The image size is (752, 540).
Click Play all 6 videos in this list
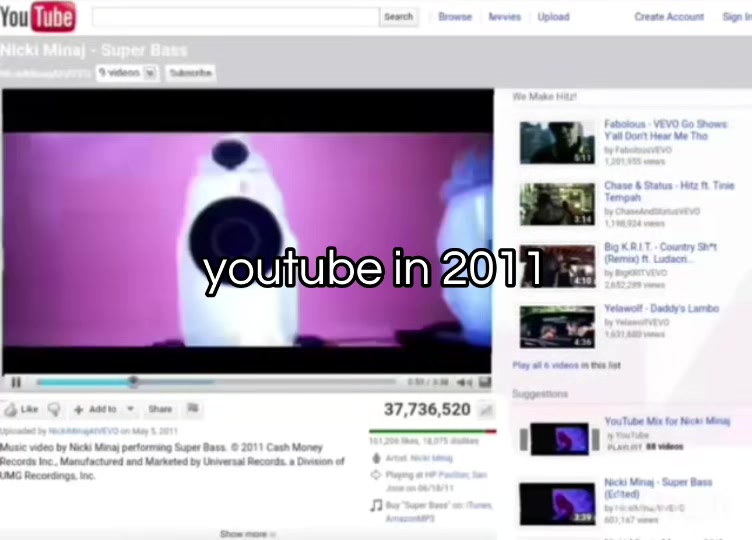566,365
